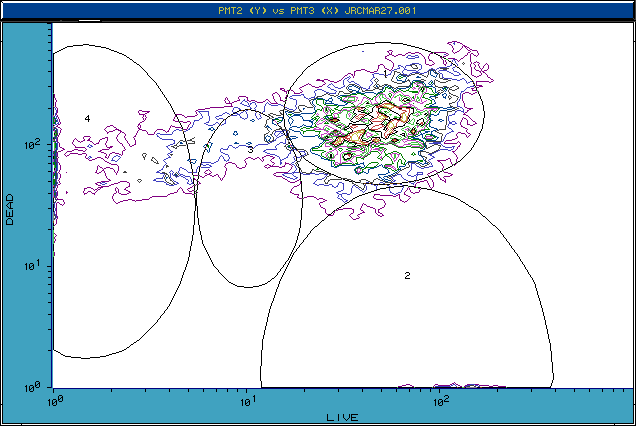Viewport: 636px width, 426px height.
Task: Click the 10^1 tick on the y-axis
Action: pos(32,266)
